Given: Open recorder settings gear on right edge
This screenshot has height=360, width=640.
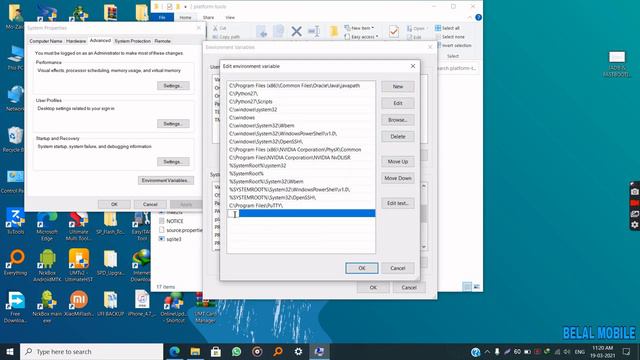Looking at the screenshot, I should [x=634, y=224].
